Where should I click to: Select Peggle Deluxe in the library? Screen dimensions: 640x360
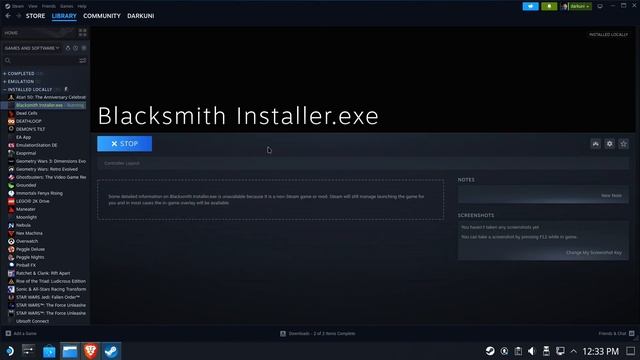click(30, 249)
